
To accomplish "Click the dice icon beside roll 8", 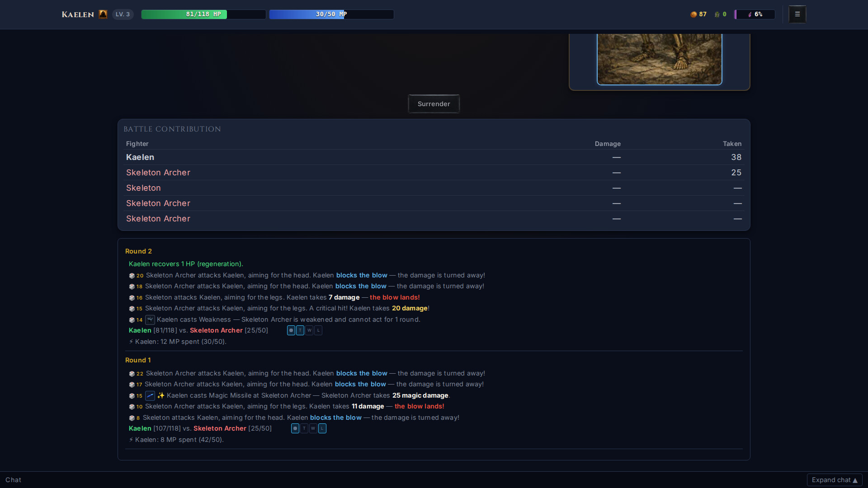I will coord(132,418).
